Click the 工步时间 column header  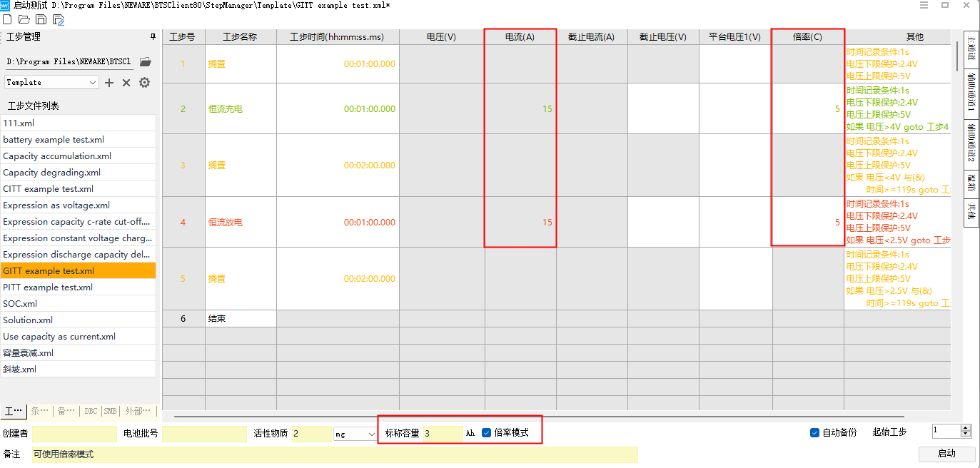coord(337,36)
